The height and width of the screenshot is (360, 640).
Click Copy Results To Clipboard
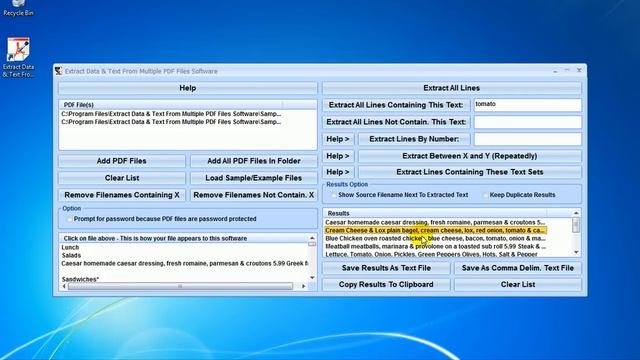(x=386, y=284)
